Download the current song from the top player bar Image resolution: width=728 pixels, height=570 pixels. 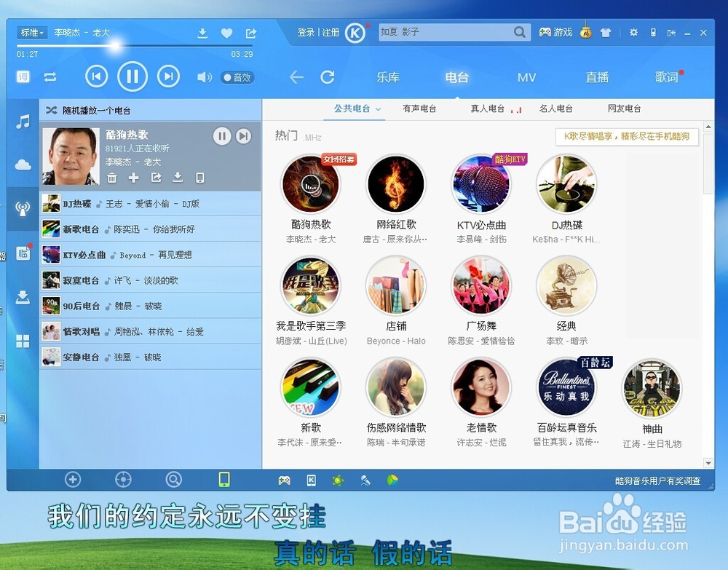(202, 33)
